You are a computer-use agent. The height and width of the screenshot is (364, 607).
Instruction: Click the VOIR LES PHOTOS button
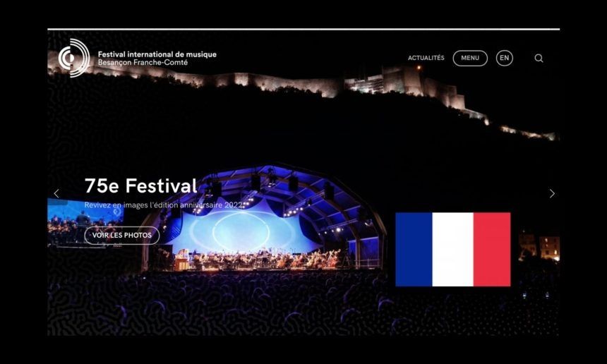click(122, 235)
